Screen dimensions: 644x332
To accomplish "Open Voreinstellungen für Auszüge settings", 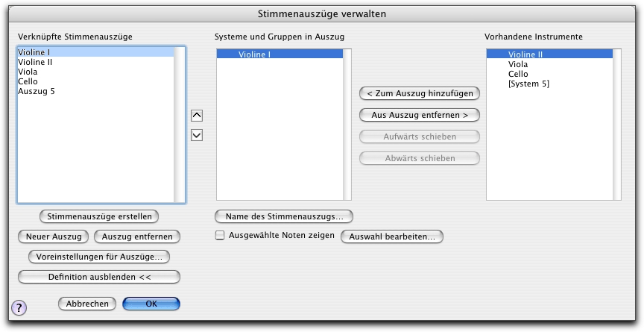I will tap(99, 257).
